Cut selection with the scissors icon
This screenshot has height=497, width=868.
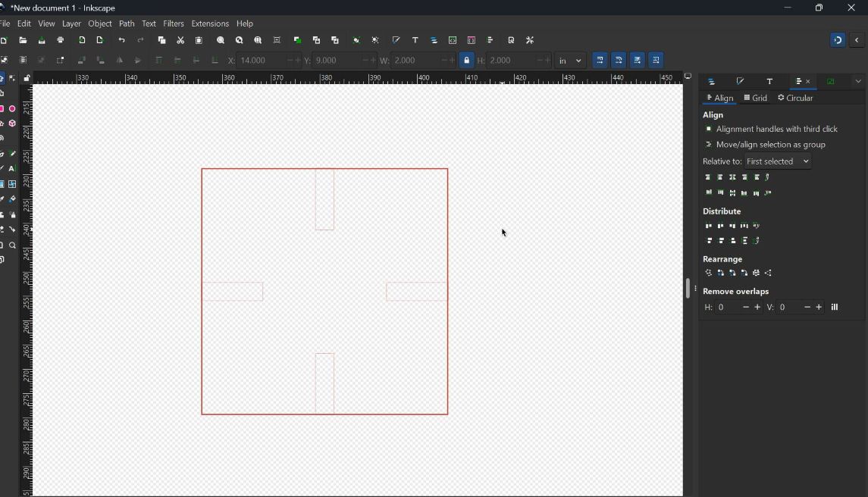(180, 40)
